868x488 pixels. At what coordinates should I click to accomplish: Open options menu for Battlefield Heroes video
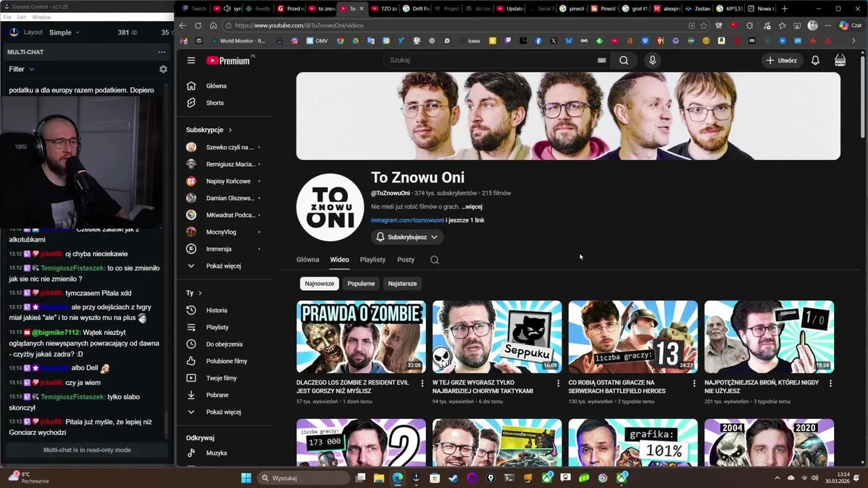click(x=694, y=384)
